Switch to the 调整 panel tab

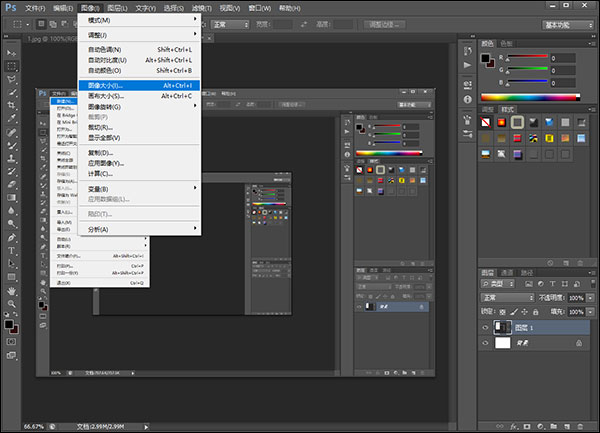tap(488, 109)
